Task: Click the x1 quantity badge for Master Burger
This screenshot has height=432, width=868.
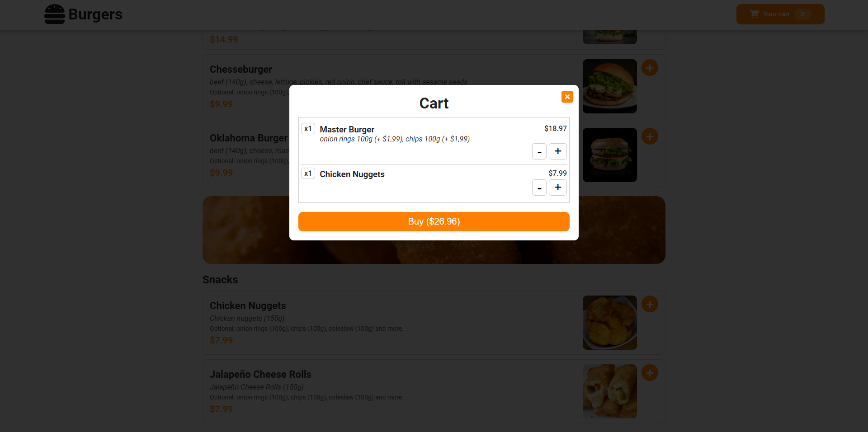Action: [x=308, y=128]
